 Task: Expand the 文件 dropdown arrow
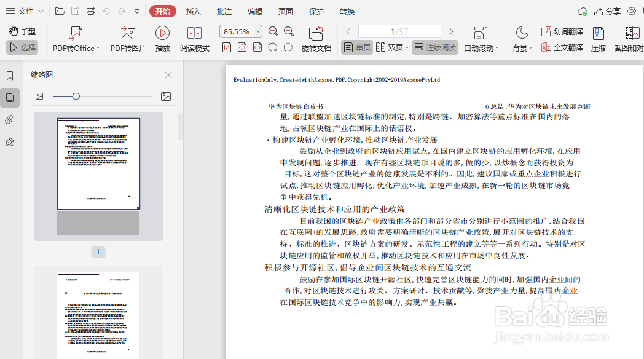pos(41,12)
